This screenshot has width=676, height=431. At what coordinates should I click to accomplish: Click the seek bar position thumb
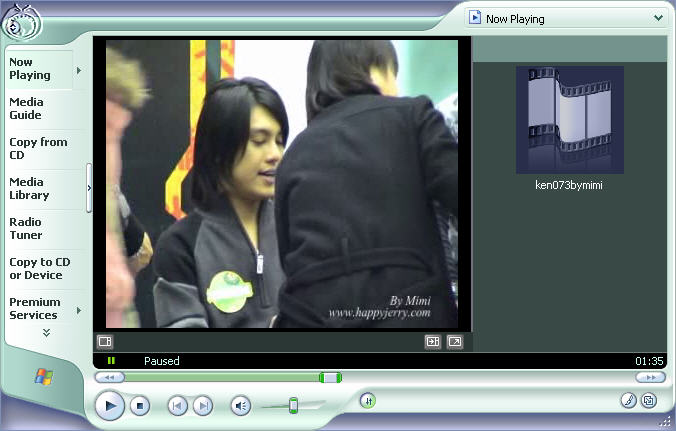pyautogui.click(x=330, y=378)
